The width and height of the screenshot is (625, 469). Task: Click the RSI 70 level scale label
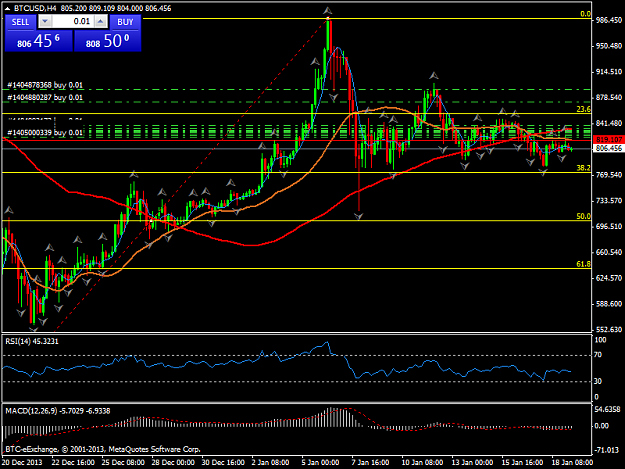598,355
